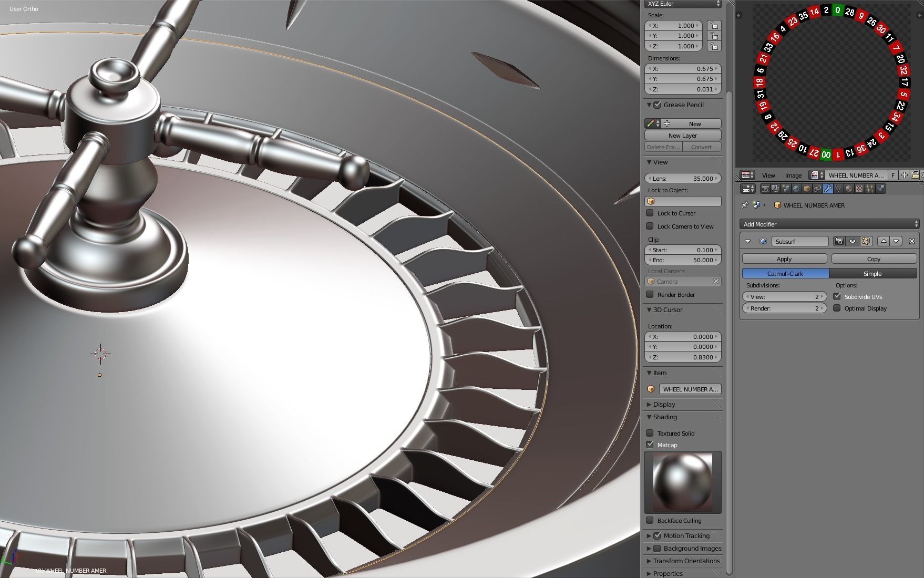
Task: Toggle Subsurf modifier render camera icon
Action: 839,241
